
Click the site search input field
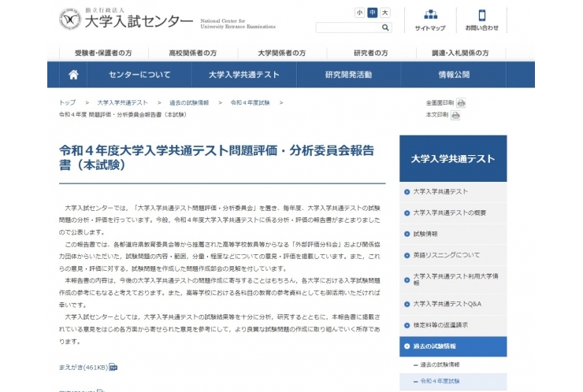(348, 28)
